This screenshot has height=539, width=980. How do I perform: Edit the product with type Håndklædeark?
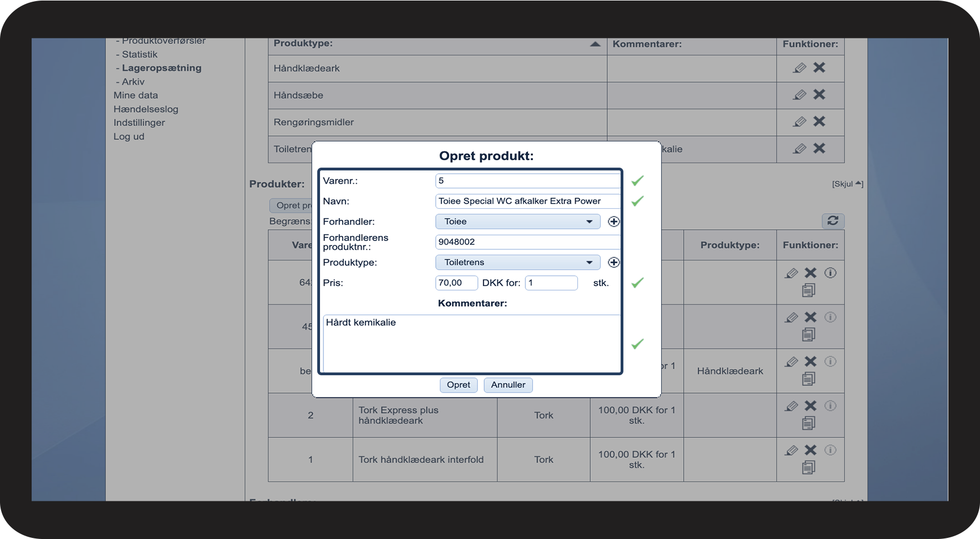(791, 362)
